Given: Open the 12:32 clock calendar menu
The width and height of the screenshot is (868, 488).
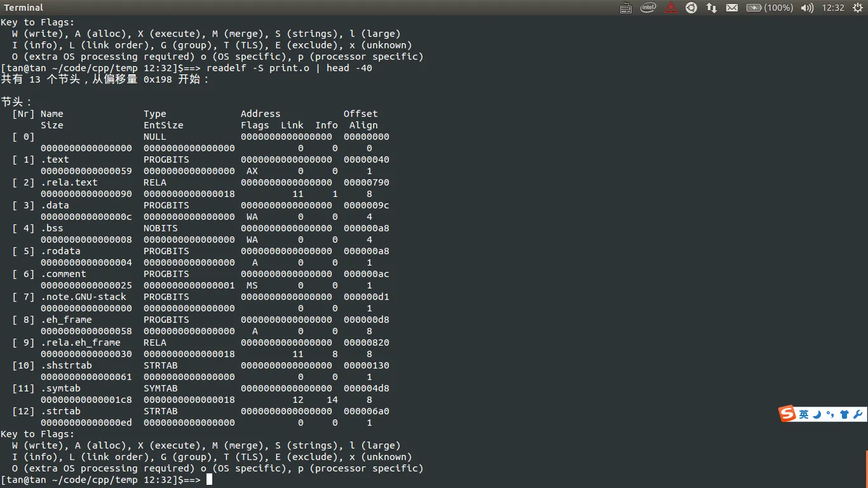Looking at the screenshot, I should coord(833,8).
